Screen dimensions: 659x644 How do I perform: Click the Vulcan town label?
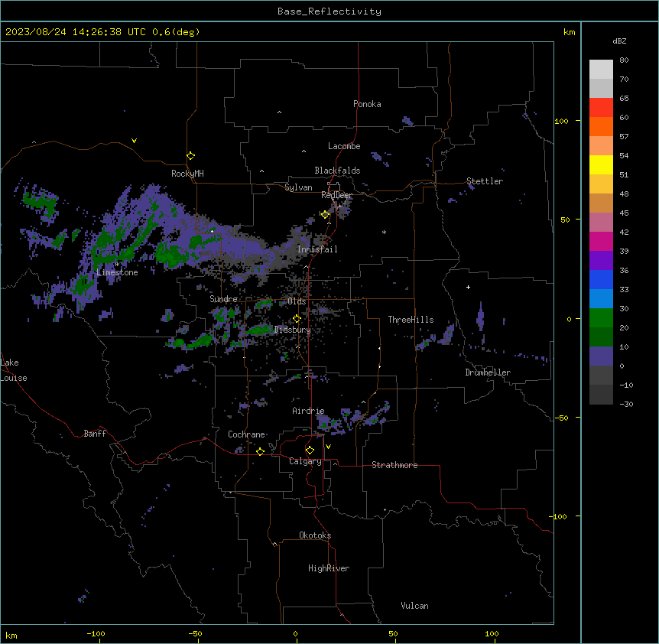pos(414,606)
